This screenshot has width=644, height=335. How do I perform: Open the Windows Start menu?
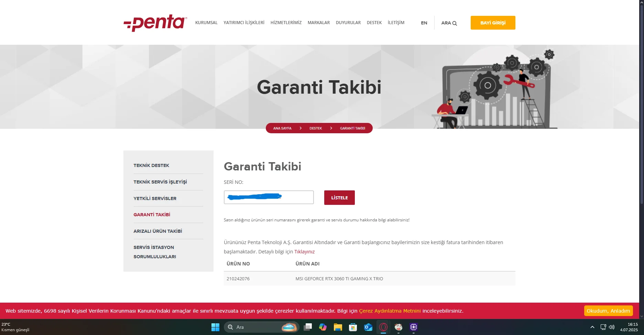[215, 327]
